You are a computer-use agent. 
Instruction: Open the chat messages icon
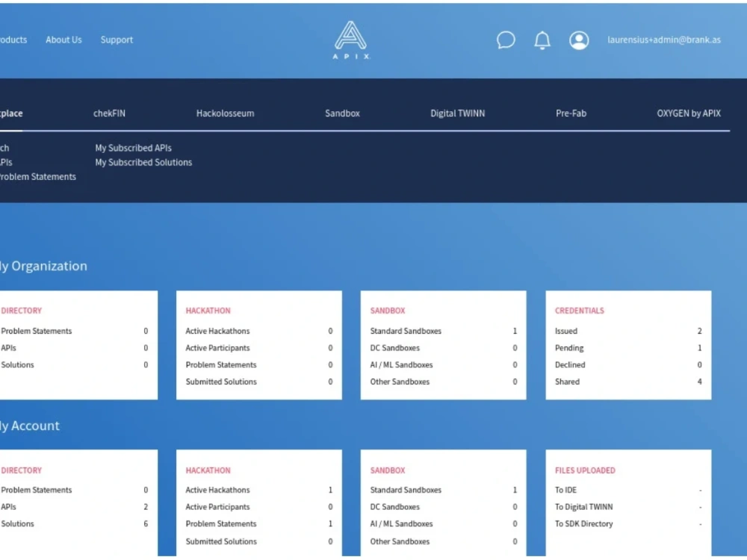point(506,40)
